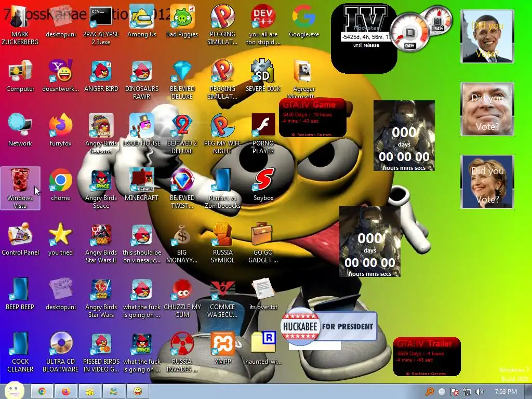532x399 pixels.
Task: Select the BEJEWED TWIST shortcut
Action: (x=182, y=189)
